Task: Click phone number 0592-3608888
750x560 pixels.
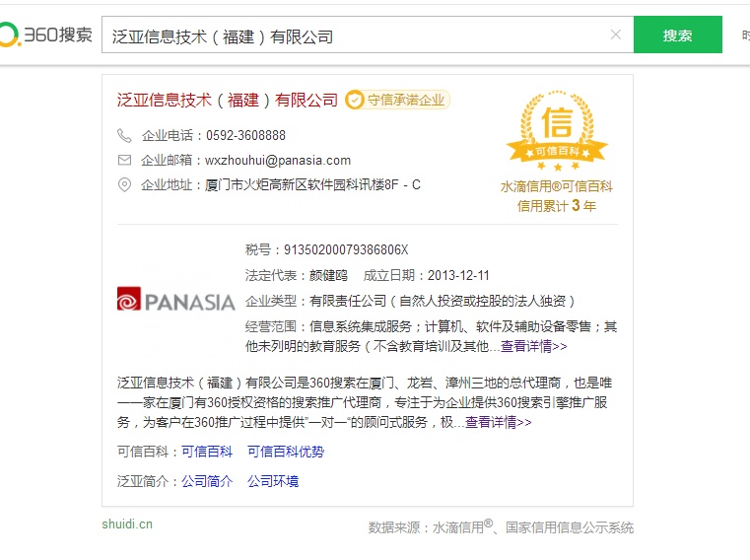Action: point(245,135)
